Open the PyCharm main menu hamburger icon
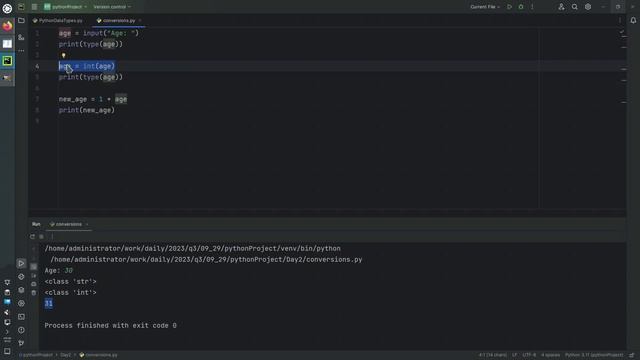Viewport: 640px width, 360px height. point(34,7)
